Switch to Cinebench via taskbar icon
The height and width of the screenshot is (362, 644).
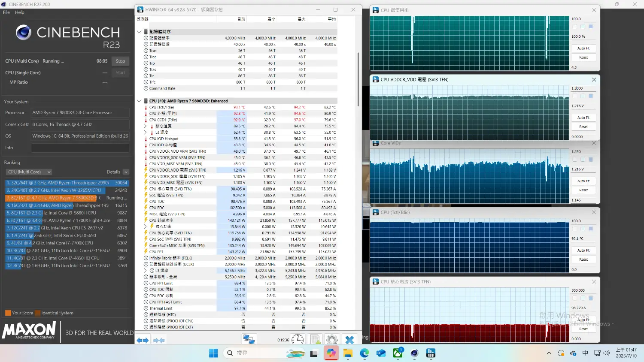(x=414, y=353)
